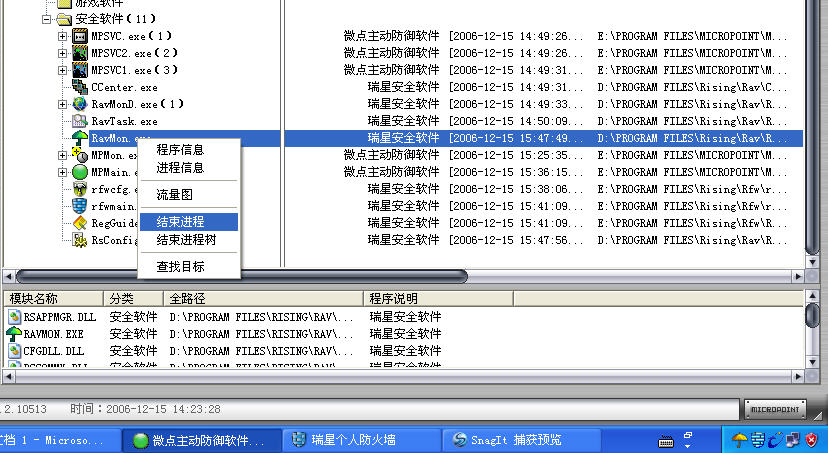Sort by 模块名称 column header
828x453 pixels.
click(x=54, y=298)
